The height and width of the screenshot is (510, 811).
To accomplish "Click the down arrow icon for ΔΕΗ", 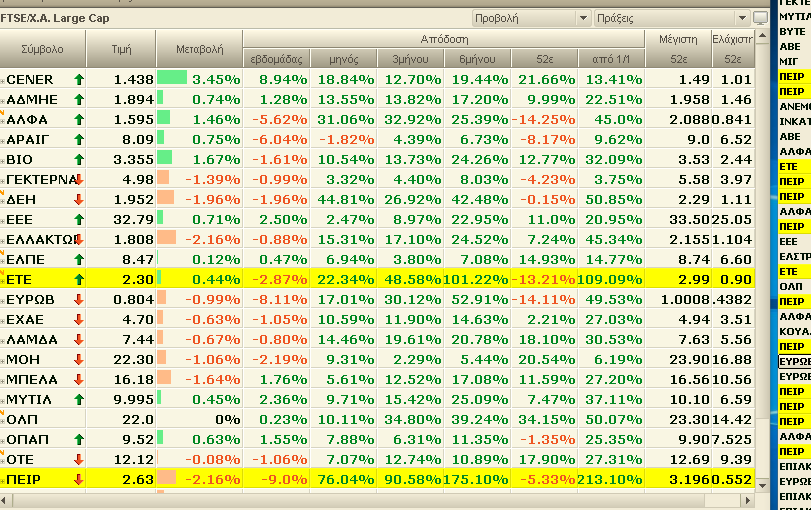I will [x=79, y=200].
